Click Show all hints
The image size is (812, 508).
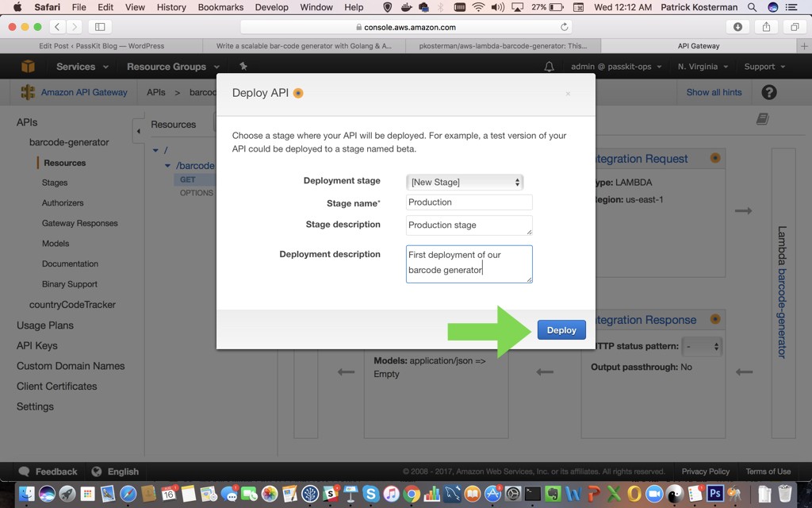[x=714, y=92]
